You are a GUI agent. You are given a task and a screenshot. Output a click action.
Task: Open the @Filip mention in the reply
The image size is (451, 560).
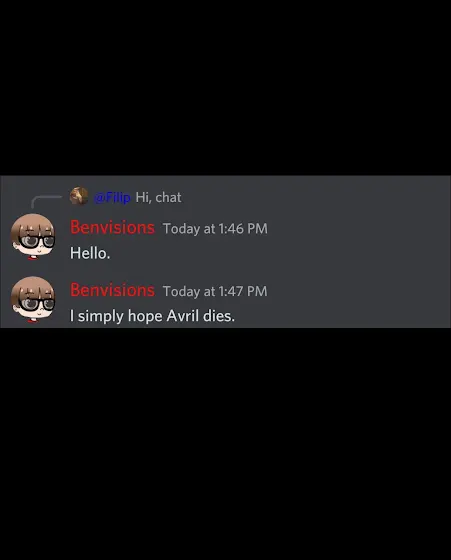pyautogui.click(x=112, y=197)
